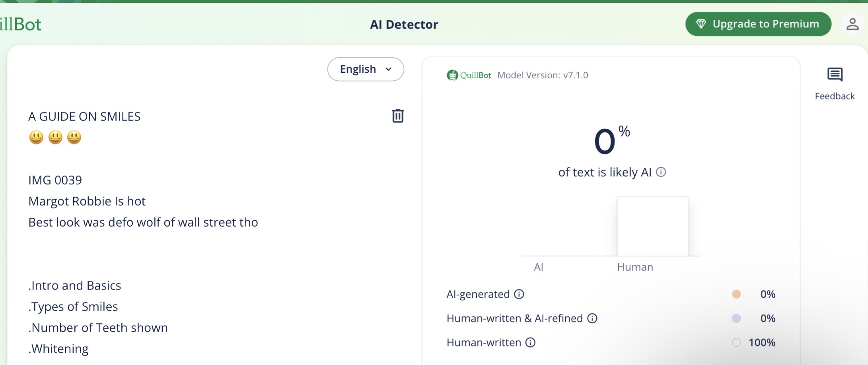Open the English language dropdown

pos(366,69)
